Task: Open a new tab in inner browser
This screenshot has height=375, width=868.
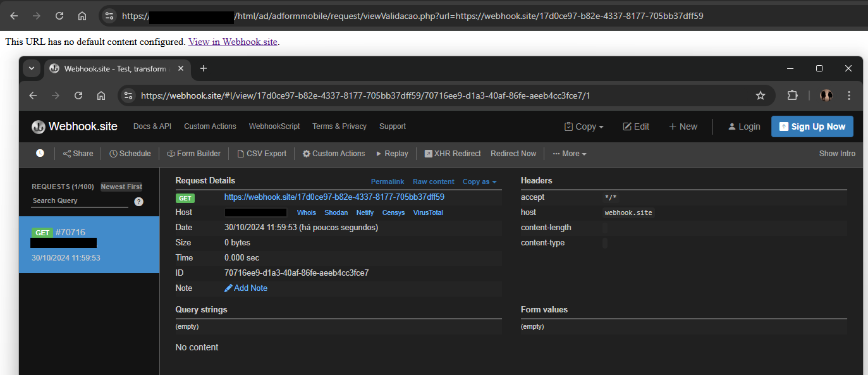Action: 203,68
